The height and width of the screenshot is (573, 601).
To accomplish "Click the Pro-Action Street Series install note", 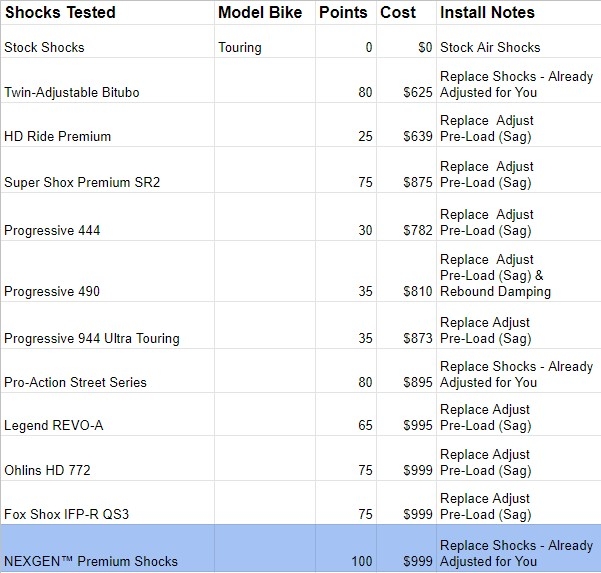I will pos(519,371).
